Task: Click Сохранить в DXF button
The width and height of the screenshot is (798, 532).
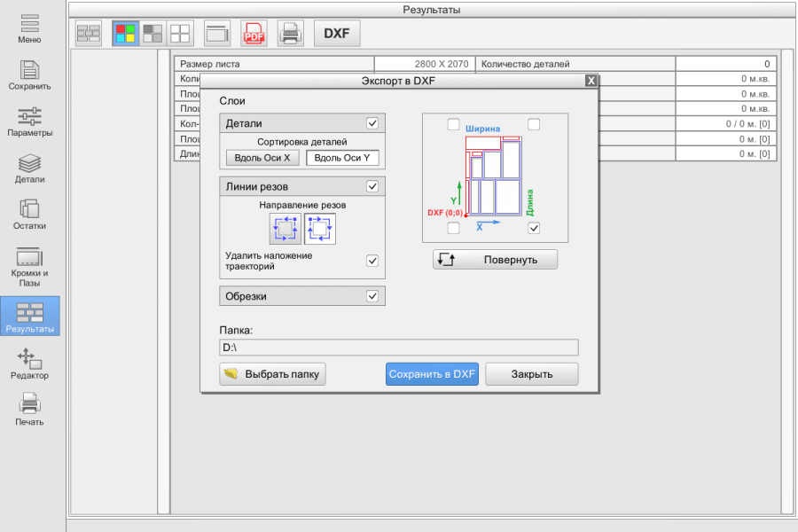Action: tap(432, 374)
